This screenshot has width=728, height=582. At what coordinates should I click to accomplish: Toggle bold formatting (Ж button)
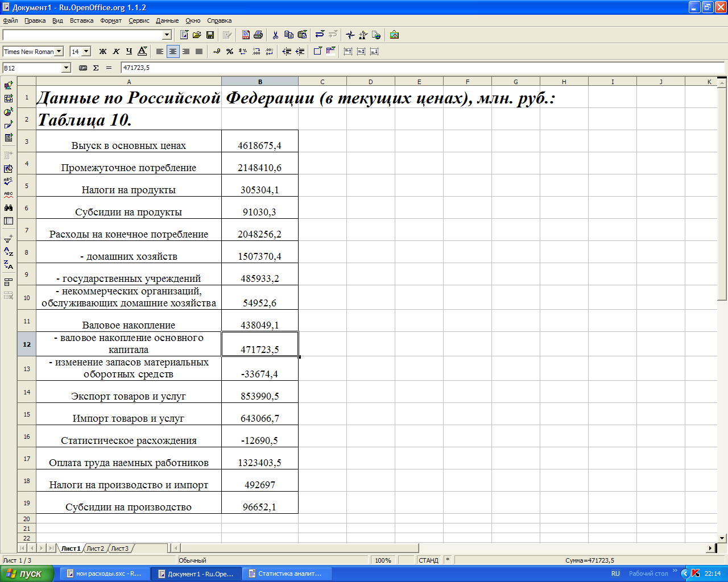point(103,52)
